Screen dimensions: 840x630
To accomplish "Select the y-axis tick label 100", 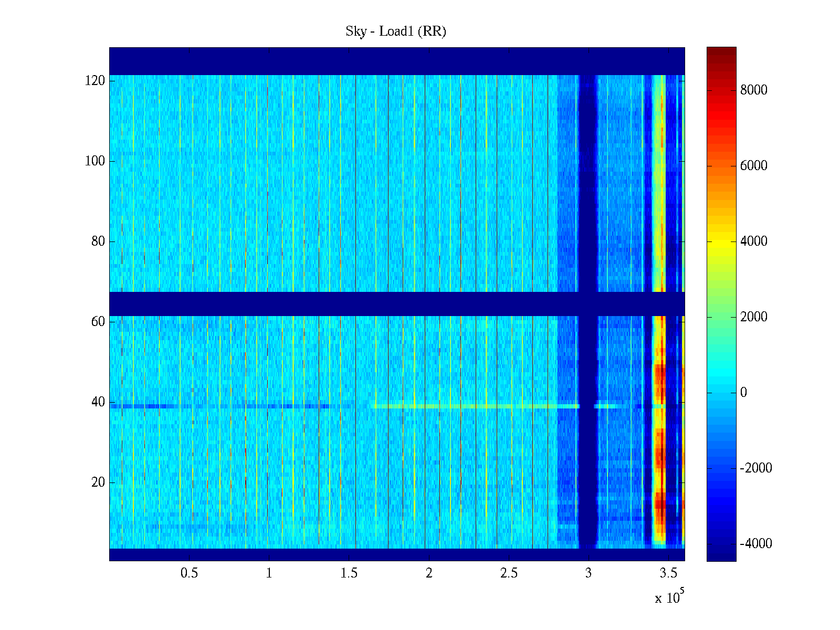I will point(94,161).
